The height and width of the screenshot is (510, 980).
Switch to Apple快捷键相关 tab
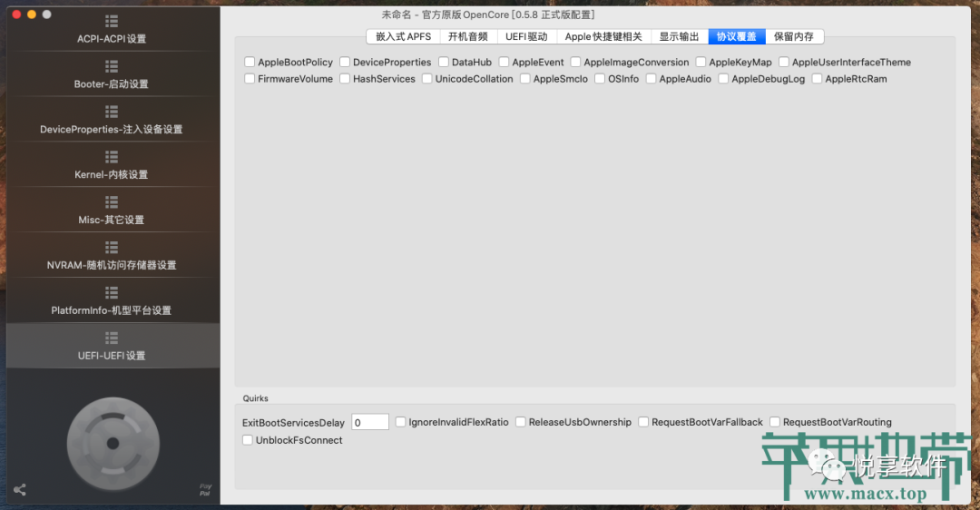coord(603,37)
